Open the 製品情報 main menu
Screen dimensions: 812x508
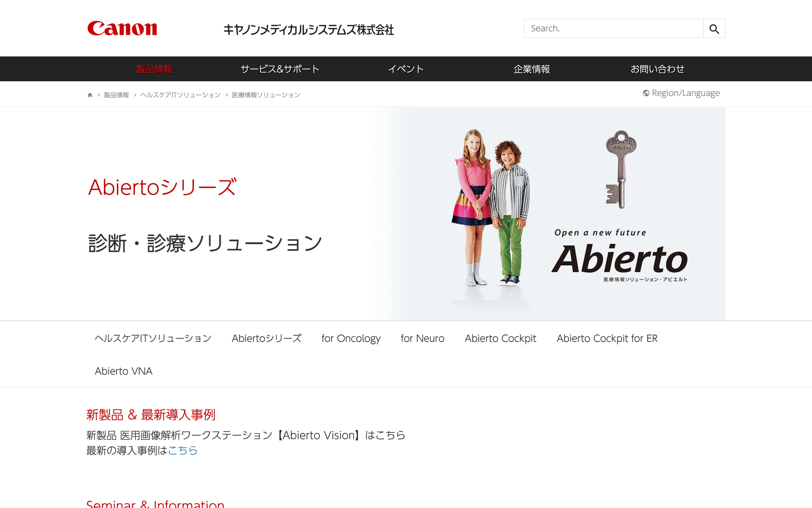tap(154, 69)
